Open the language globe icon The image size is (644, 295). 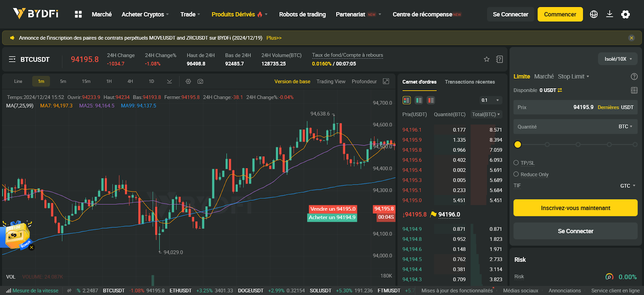tap(594, 14)
